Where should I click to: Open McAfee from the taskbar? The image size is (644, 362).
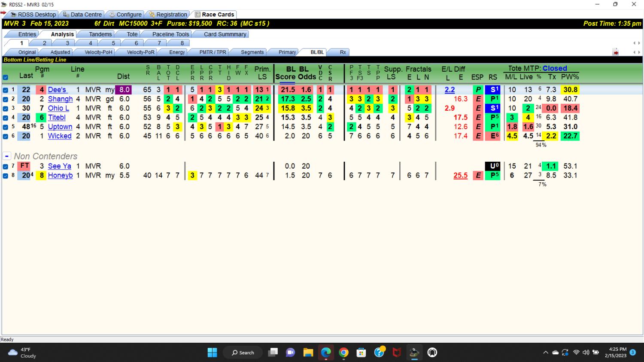397,353
